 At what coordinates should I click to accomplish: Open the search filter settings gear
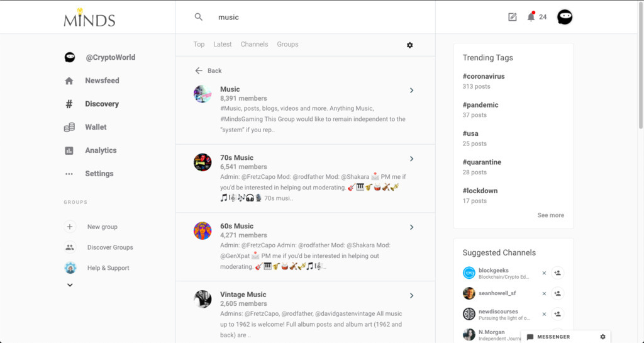[x=410, y=45]
